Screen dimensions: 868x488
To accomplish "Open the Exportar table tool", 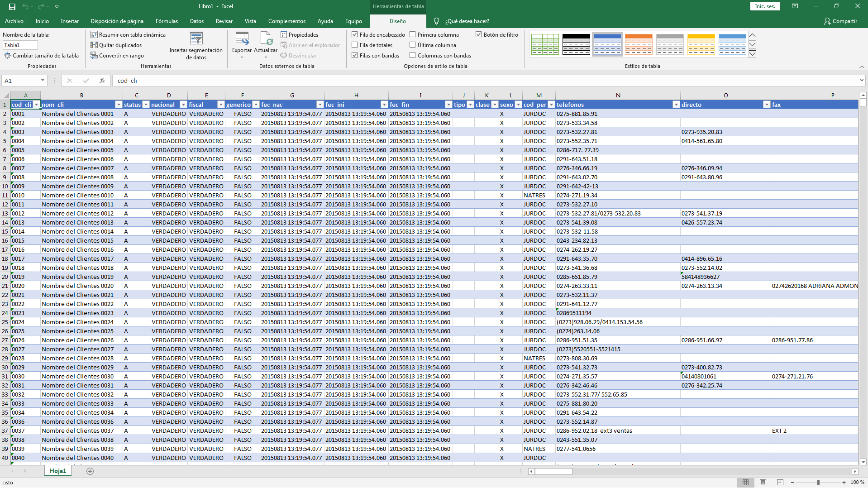I will 242,40.
